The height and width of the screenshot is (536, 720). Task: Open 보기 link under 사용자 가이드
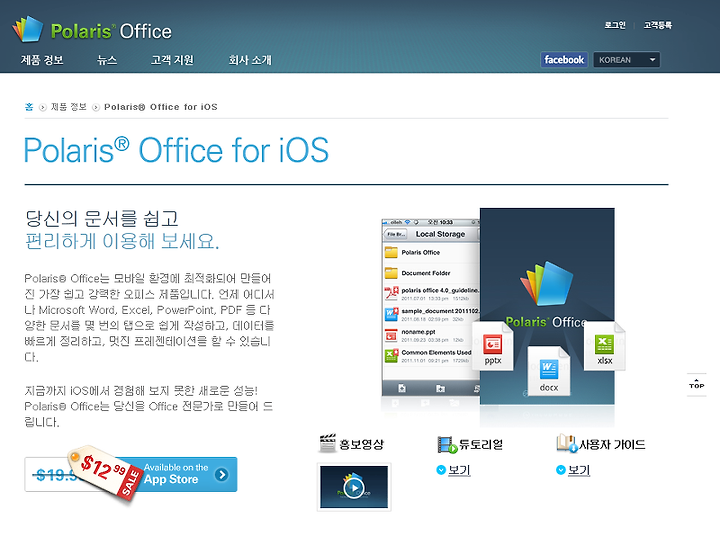[579, 470]
